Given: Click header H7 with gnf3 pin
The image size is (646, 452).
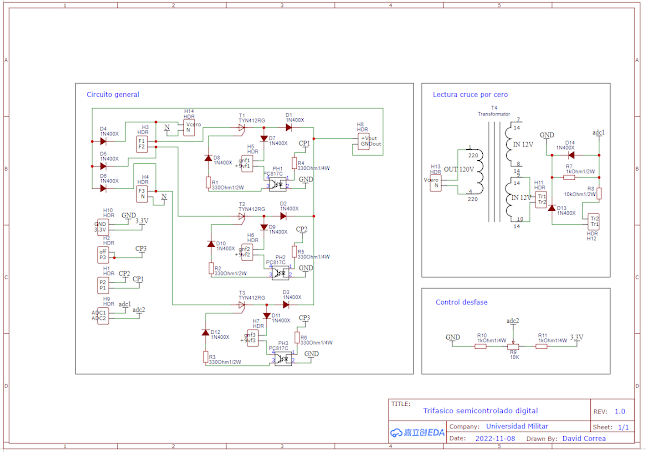Looking at the screenshot, I should 253,338.
